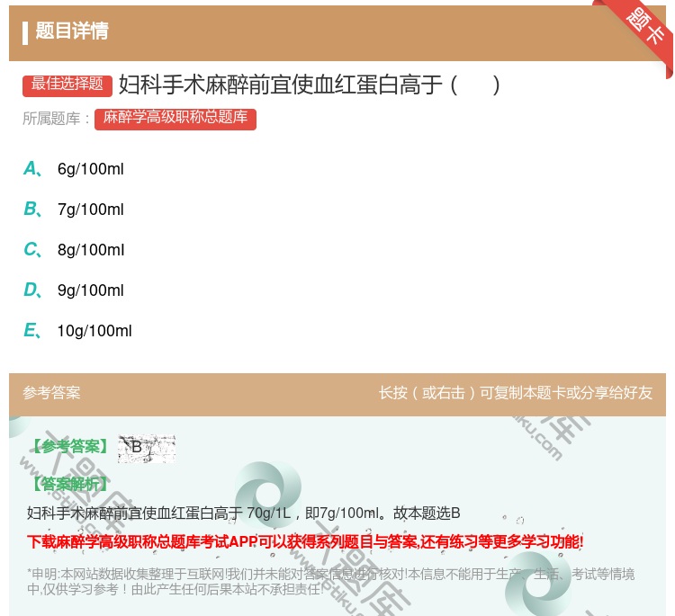
Task: Click the 题卡 corner ribbon
Action: (645, 29)
